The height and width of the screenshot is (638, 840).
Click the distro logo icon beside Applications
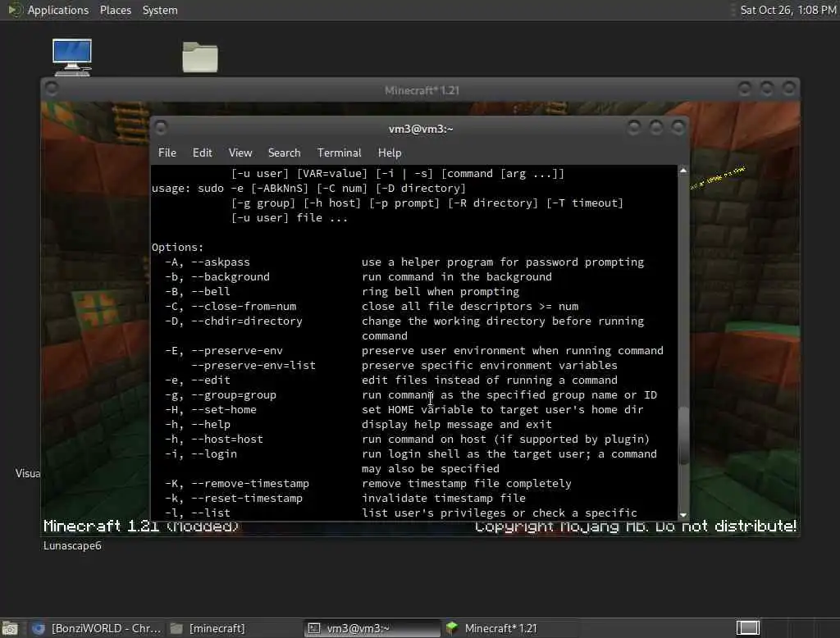point(15,10)
